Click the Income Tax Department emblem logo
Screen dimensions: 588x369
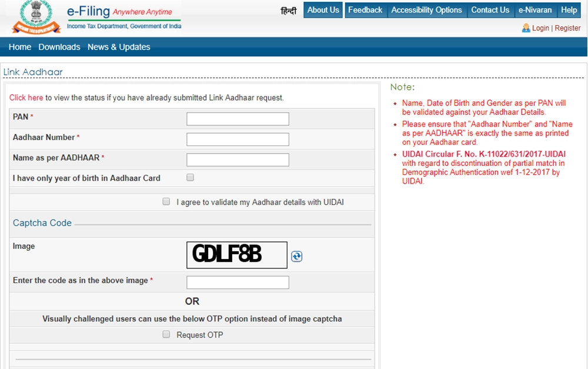[x=36, y=17]
